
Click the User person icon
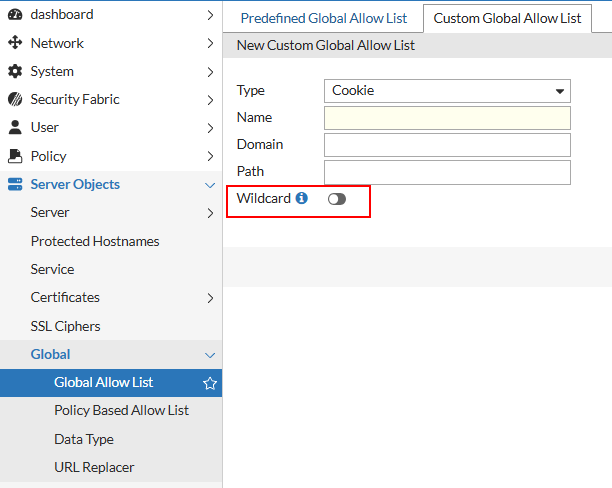pos(15,128)
